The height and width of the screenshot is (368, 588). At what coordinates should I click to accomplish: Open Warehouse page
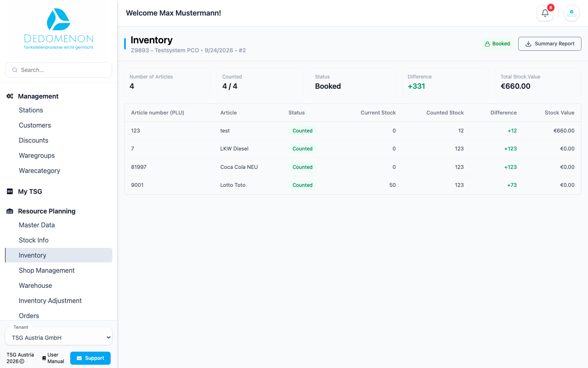(36, 285)
